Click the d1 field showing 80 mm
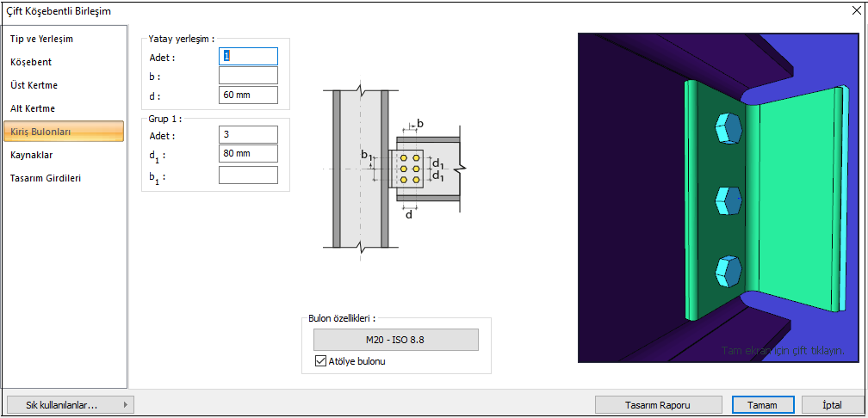 click(248, 154)
